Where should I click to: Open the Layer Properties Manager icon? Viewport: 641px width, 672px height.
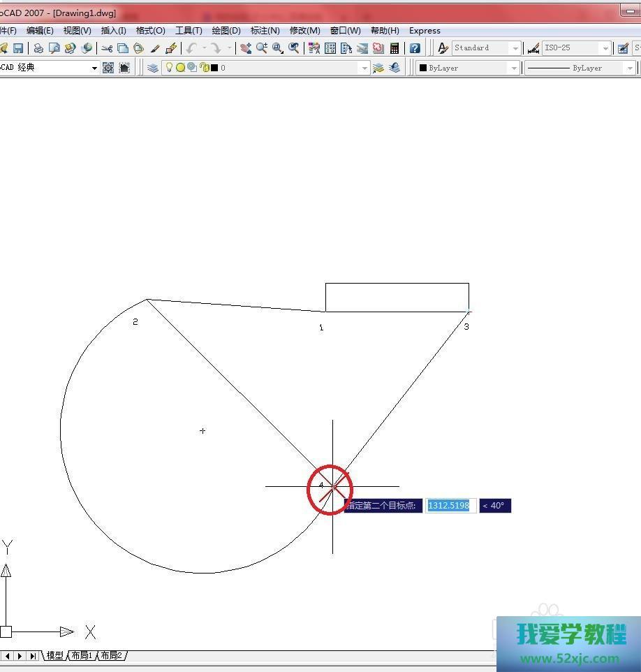[x=153, y=68]
